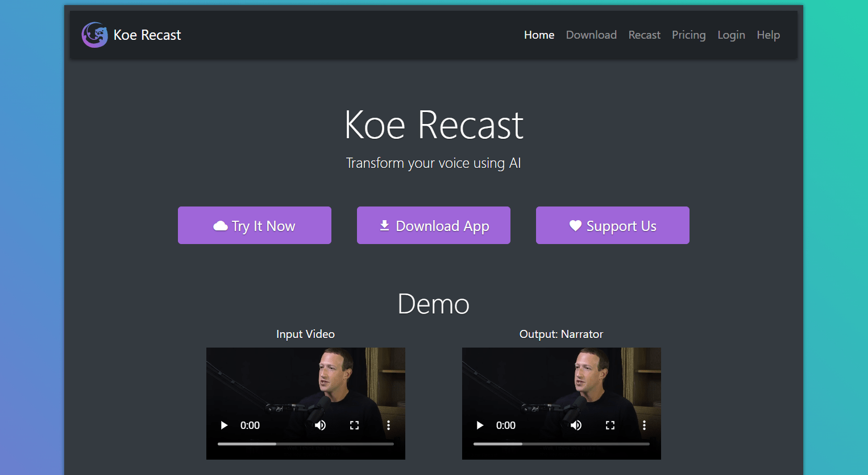
Task: Play the Output Narrator video
Action: (480, 425)
